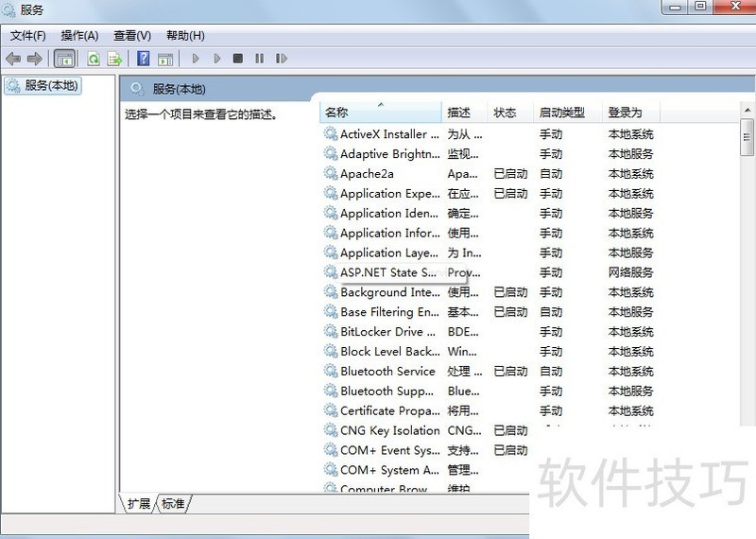756x539 pixels.
Task: Select the Base Filtering Engine service
Action: tap(490, 312)
